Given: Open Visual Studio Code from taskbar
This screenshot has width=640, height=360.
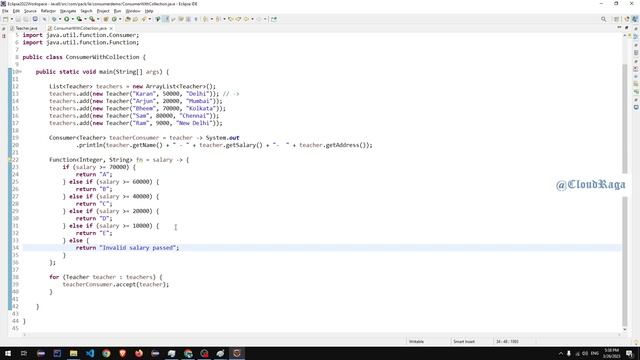Looking at the screenshot, I should [x=90, y=353].
